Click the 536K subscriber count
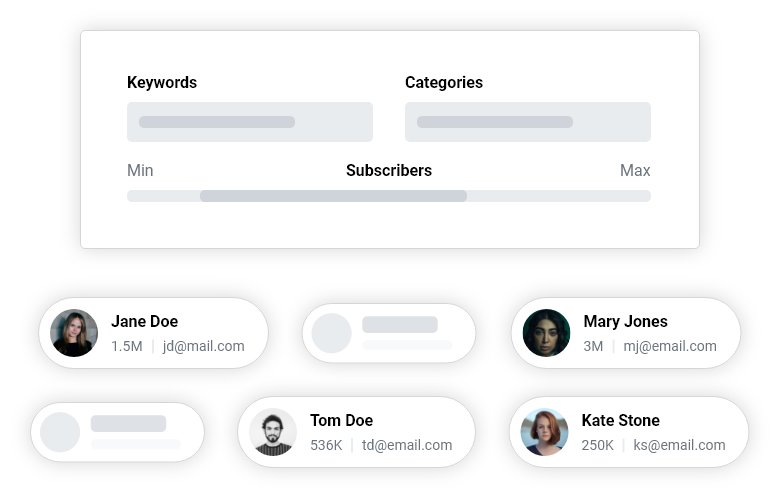The image size is (780, 498). pyautogui.click(x=326, y=445)
